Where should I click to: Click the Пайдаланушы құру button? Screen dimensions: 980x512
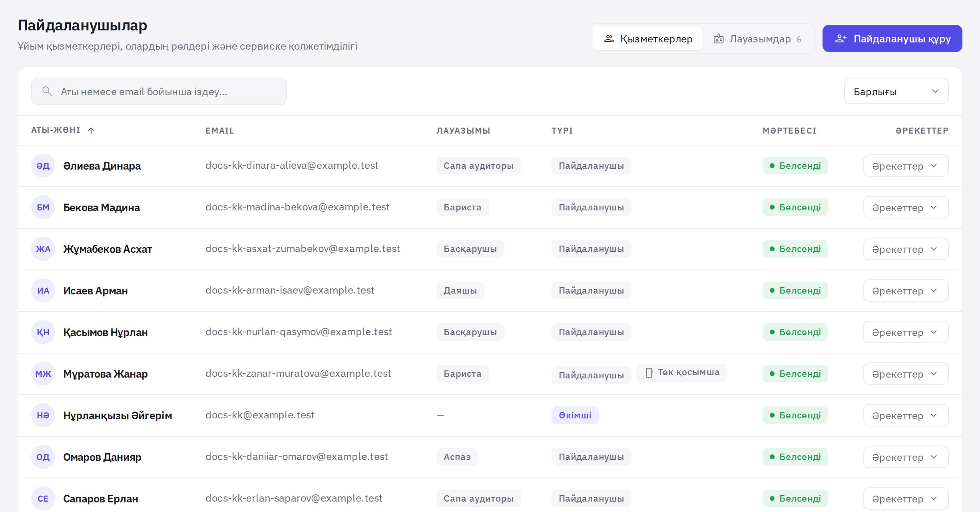point(892,38)
